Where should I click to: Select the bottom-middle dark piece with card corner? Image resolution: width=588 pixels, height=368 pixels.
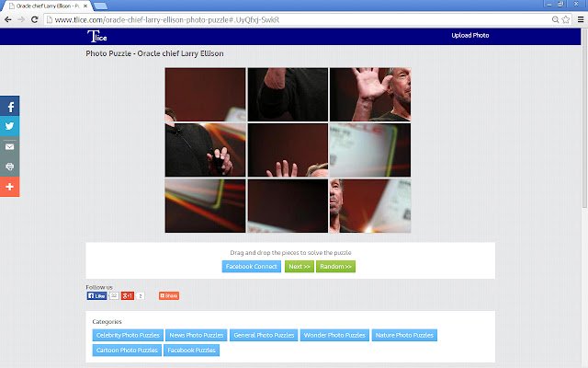coord(288,206)
